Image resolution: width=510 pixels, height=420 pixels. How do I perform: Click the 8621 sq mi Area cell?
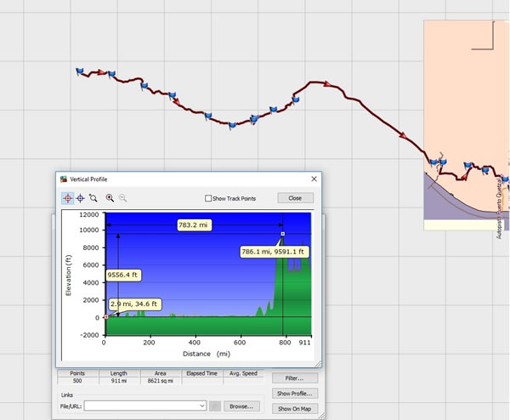(161, 381)
